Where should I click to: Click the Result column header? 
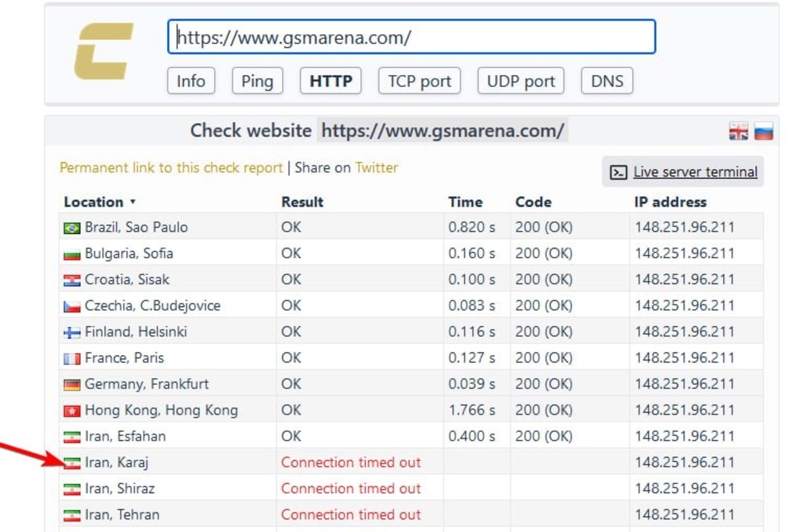302,202
